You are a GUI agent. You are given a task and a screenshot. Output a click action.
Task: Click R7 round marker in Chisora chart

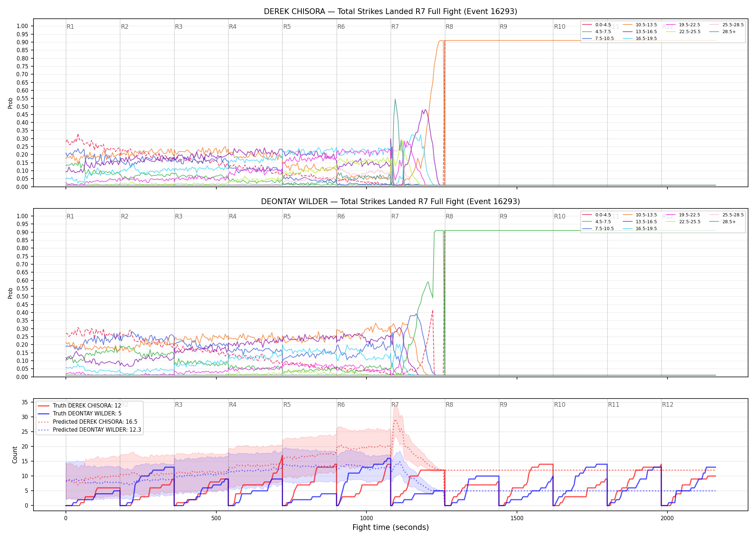395,27
